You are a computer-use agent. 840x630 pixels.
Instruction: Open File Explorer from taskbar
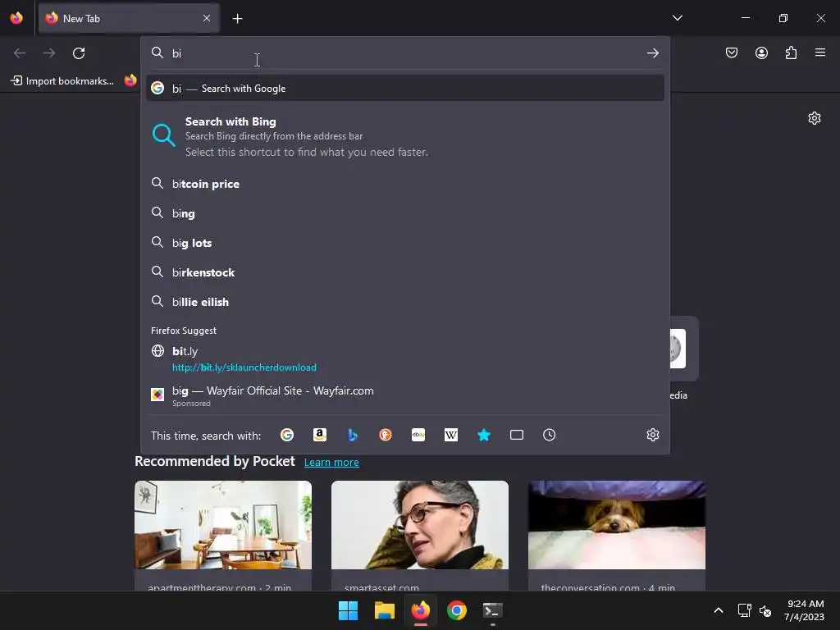(x=385, y=610)
